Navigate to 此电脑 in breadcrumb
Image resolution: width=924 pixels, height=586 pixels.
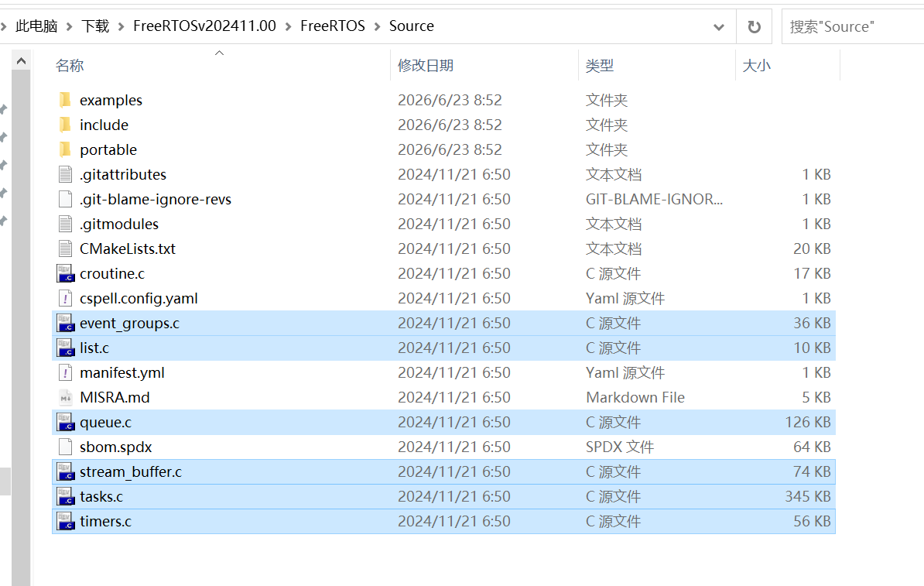coord(36,26)
